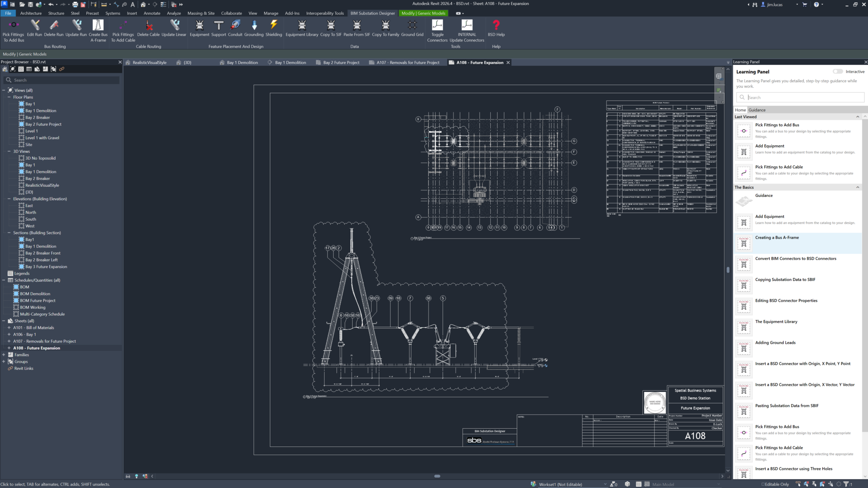Open the Workset1 dropdown in status bar

[x=605, y=484]
